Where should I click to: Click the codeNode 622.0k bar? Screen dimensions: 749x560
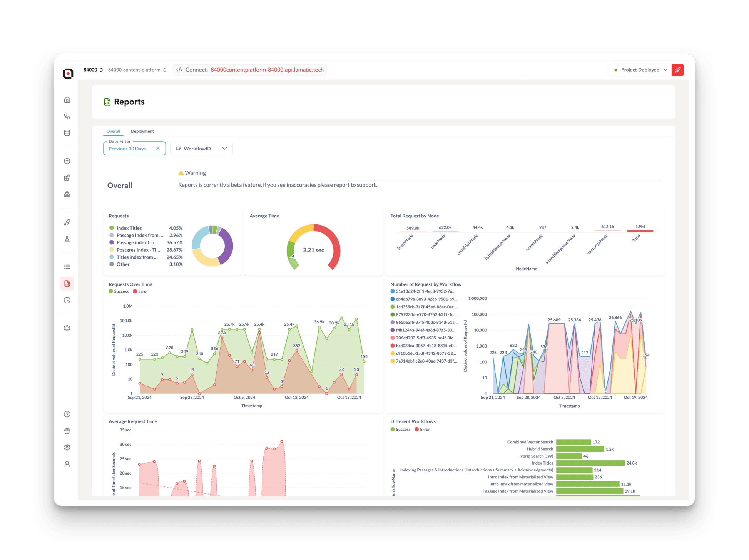click(445, 231)
